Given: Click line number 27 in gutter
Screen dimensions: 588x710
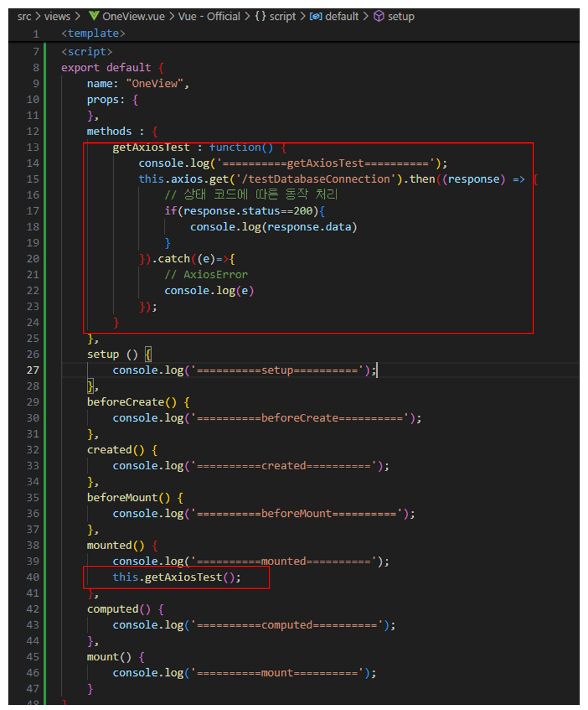Looking at the screenshot, I should 33,370.
